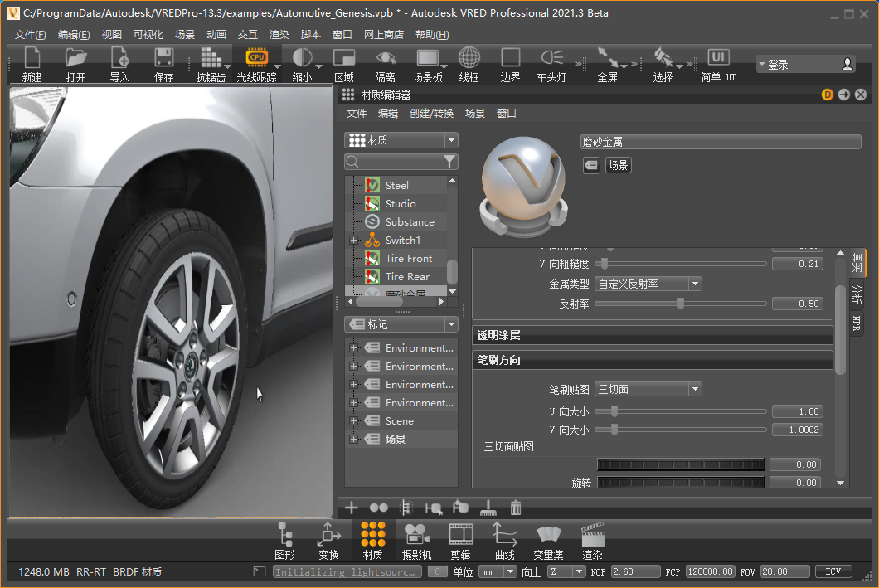Expand the Switch1 material node
Viewport: 879px width, 588px height.
[353, 240]
